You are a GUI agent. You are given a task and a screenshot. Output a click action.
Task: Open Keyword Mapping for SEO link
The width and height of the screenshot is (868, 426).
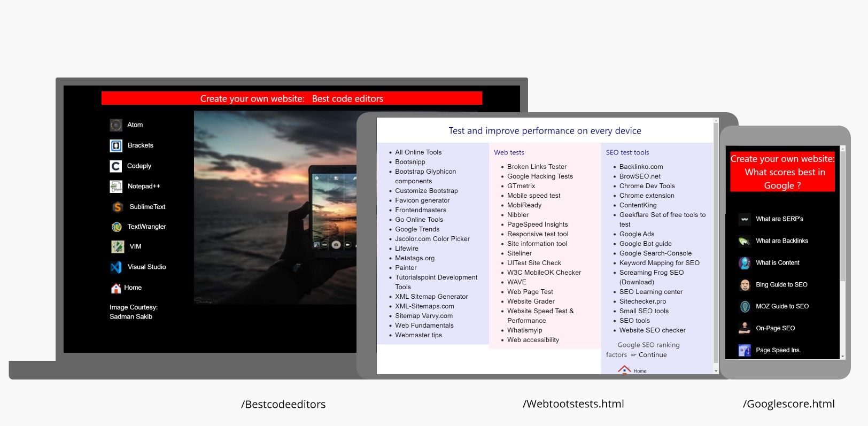[660, 263]
